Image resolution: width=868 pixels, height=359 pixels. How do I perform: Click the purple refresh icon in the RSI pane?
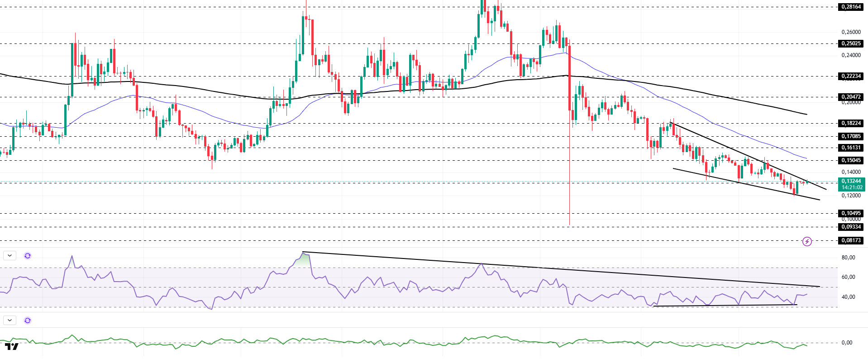pos(28,256)
